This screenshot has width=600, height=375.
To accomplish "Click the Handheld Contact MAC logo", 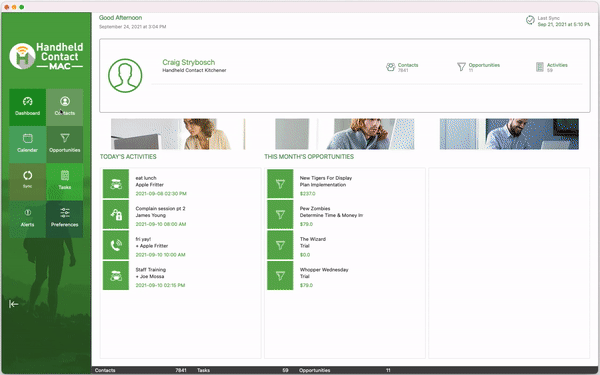I will 46,56.
